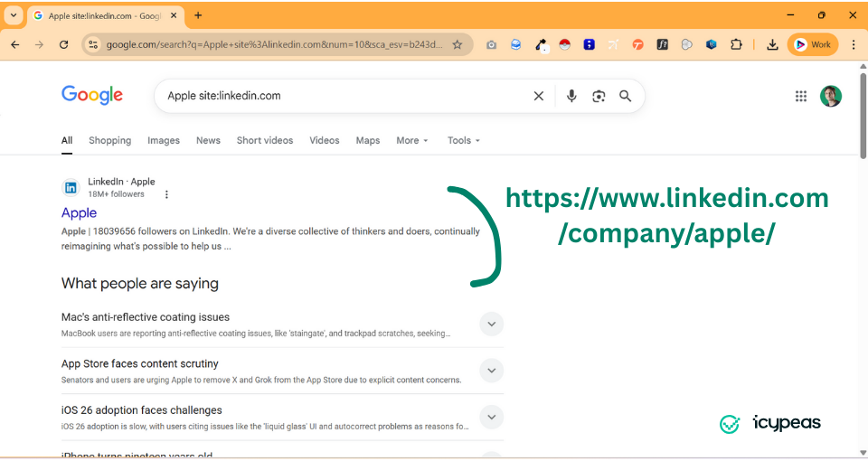
Task: Reload the Google search page
Action: pyautogui.click(x=63, y=45)
